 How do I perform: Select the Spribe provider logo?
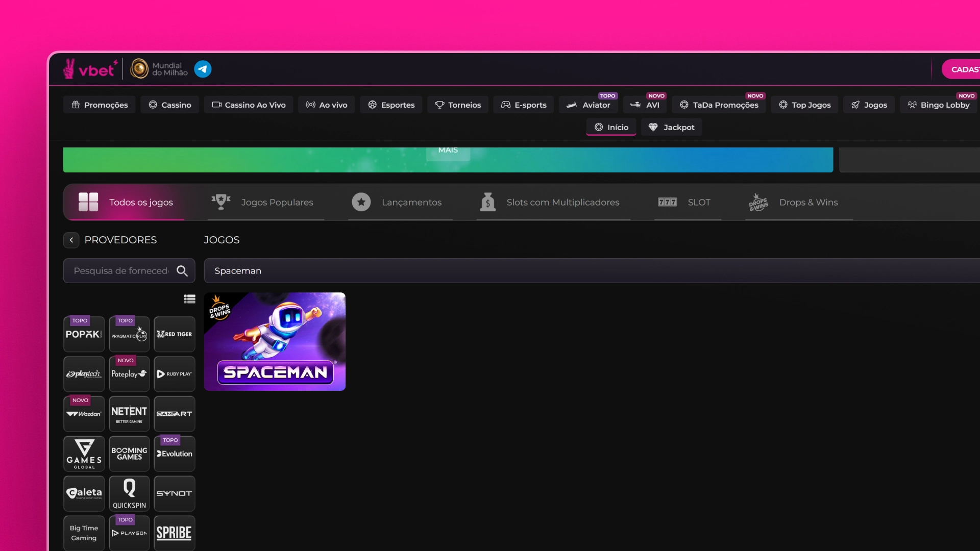tap(175, 533)
